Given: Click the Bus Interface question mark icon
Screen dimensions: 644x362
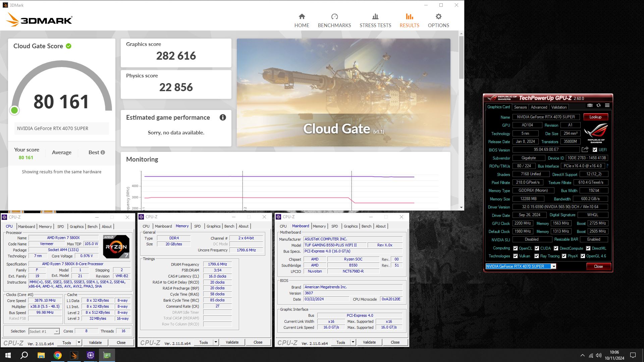Looking at the screenshot, I should click(607, 166).
